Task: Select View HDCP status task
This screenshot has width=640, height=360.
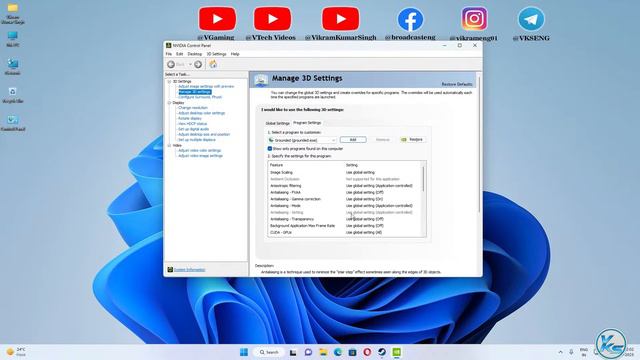Action: (x=192, y=124)
